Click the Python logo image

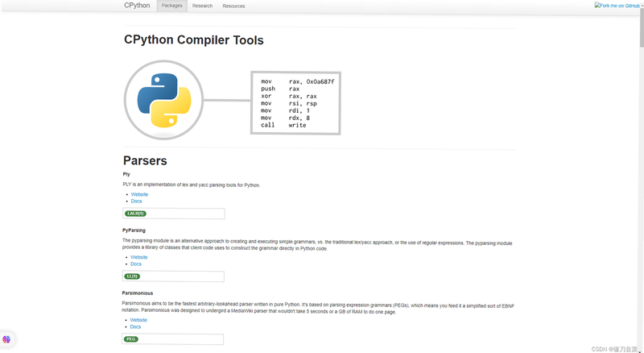click(x=163, y=100)
